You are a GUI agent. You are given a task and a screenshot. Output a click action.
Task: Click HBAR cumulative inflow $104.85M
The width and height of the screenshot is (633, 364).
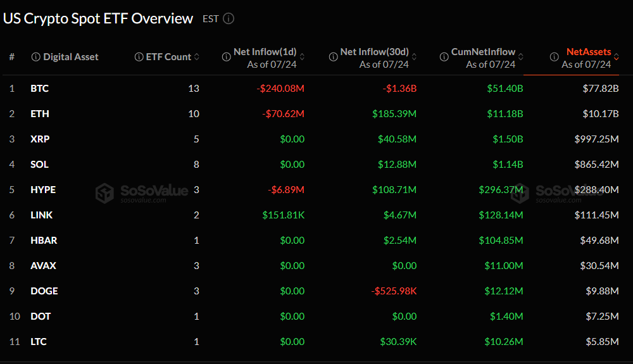[501, 241]
